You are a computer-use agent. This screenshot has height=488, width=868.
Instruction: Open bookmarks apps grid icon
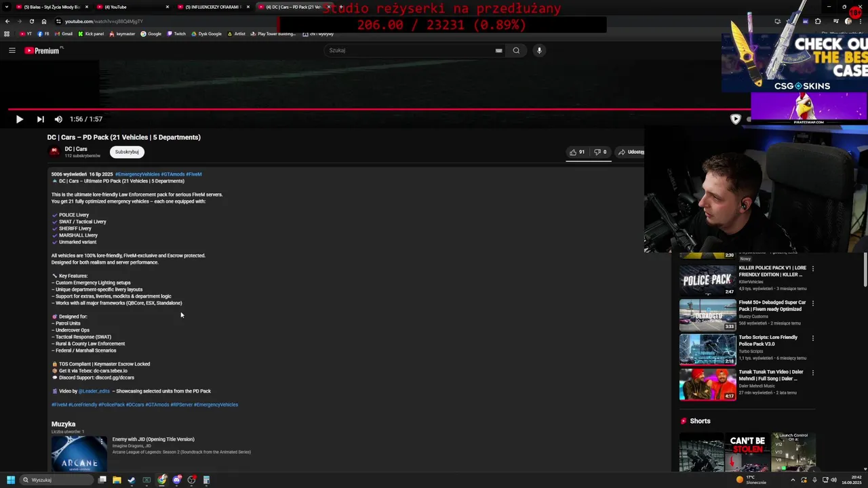7,34
